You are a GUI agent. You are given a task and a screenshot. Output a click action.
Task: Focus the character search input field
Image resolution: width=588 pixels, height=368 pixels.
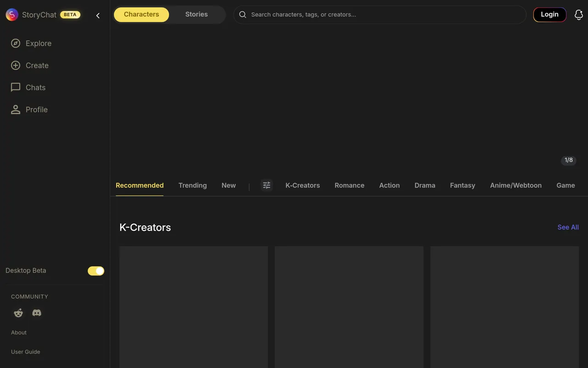pos(380,15)
